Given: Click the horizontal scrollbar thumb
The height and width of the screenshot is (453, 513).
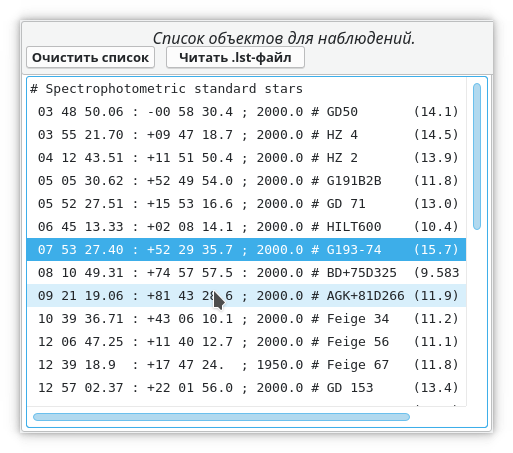Looking at the screenshot, I should click(x=221, y=417).
